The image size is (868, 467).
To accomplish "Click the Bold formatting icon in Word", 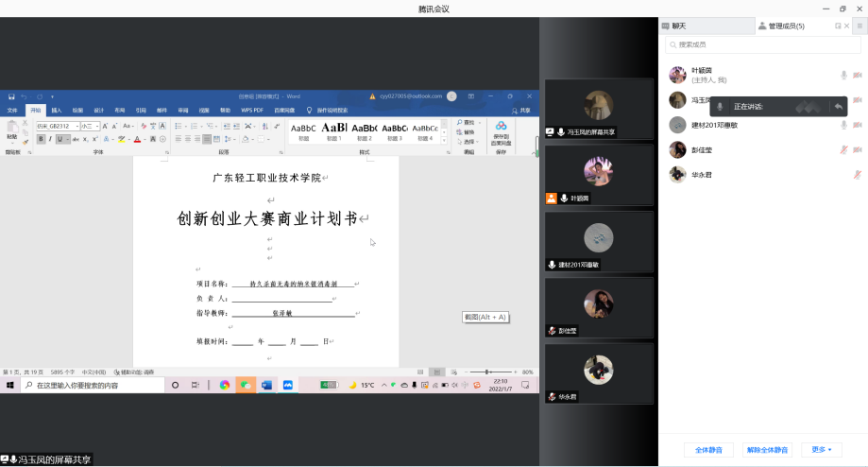I will click(x=41, y=139).
